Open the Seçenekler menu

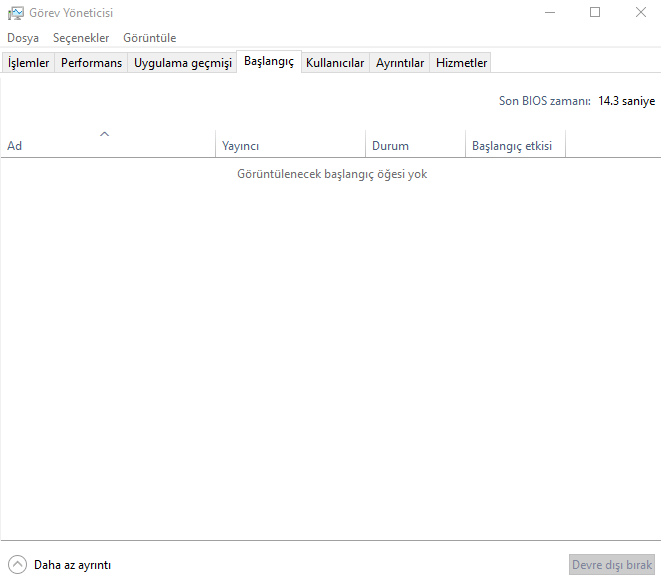(x=81, y=38)
